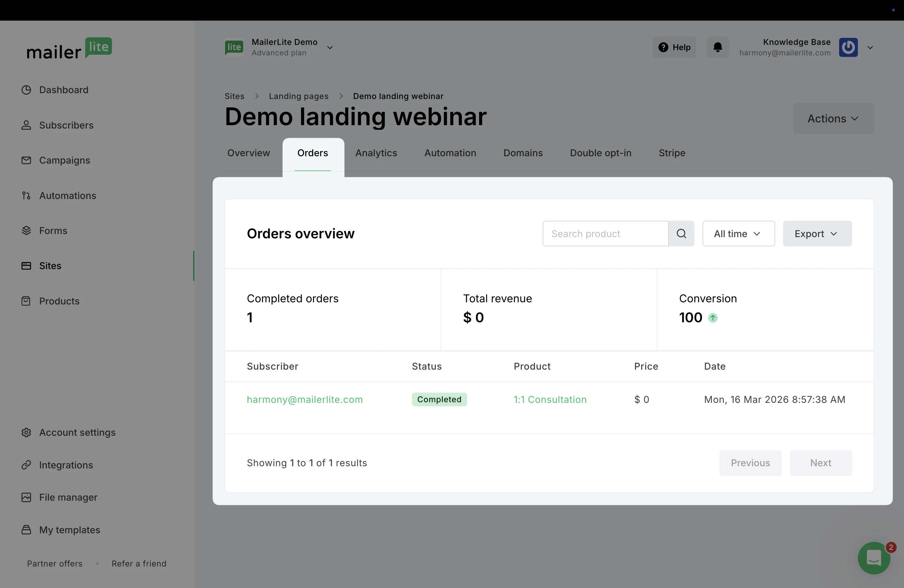Click the mailerlite logo

pyautogui.click(x=69, y=49)
